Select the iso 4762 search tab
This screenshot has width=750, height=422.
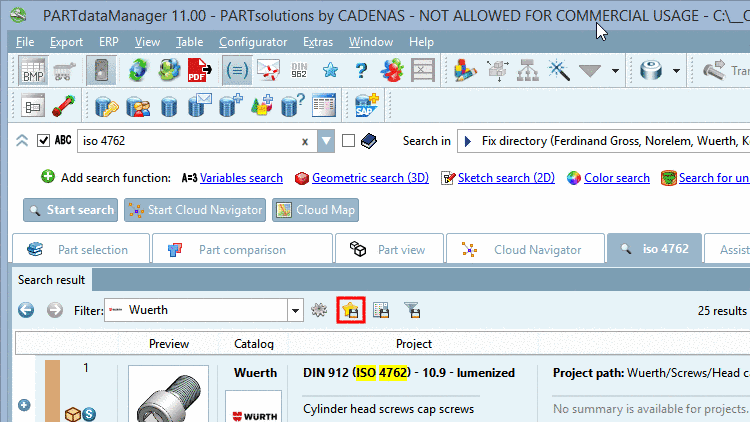pos(654,249)
